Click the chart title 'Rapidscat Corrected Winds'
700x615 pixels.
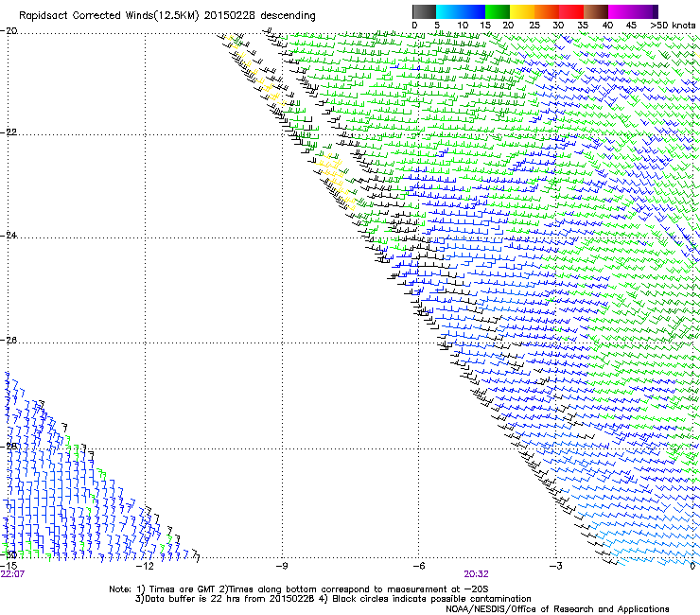(x=84, y=15)
